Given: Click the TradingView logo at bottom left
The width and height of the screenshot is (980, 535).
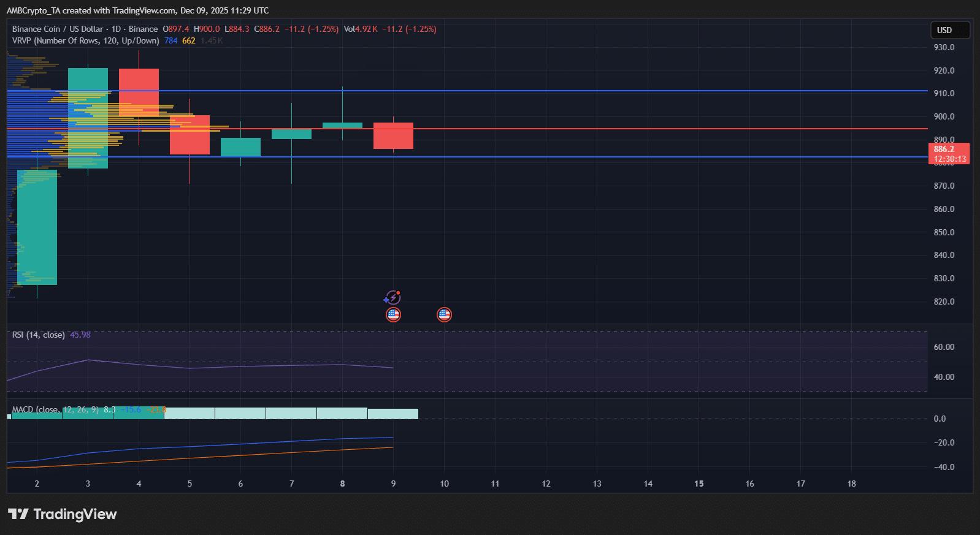Looking at the screenshot, I should [x=62, y=514].
